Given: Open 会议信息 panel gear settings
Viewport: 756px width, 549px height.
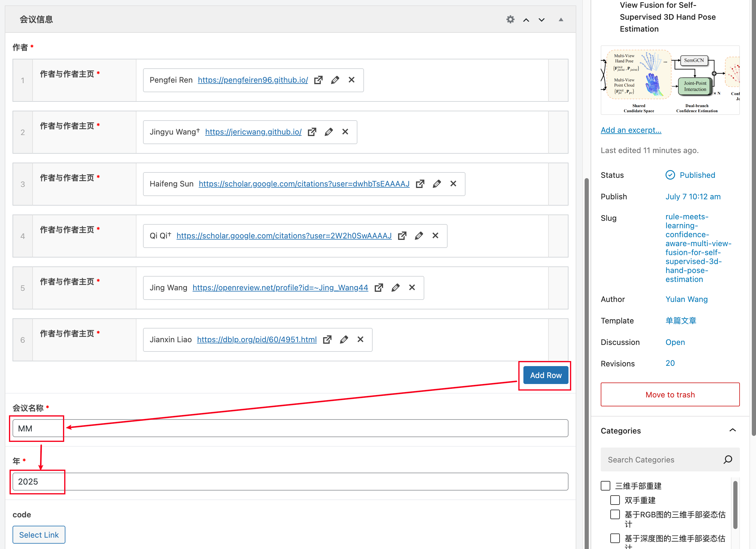Looking at the screenshot, I should pyautogui.click(x=510, y=19).
